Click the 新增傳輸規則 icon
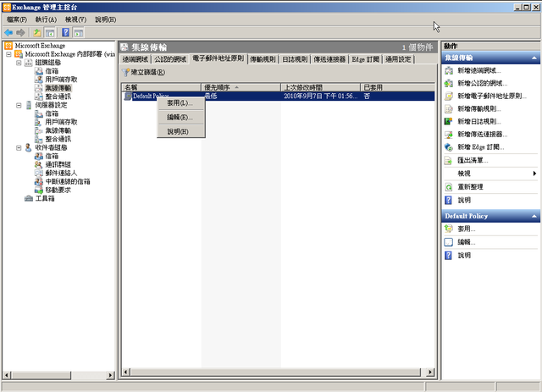542x392 pixels. 449,109
